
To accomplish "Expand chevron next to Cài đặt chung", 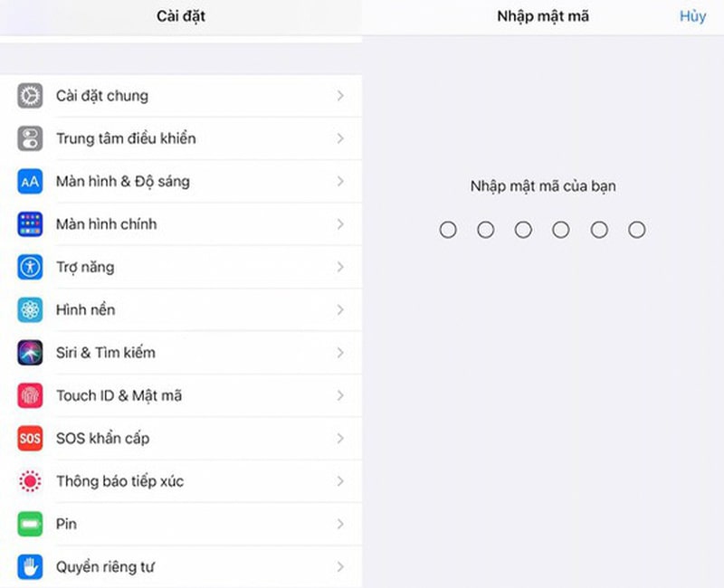I will 340,96.
